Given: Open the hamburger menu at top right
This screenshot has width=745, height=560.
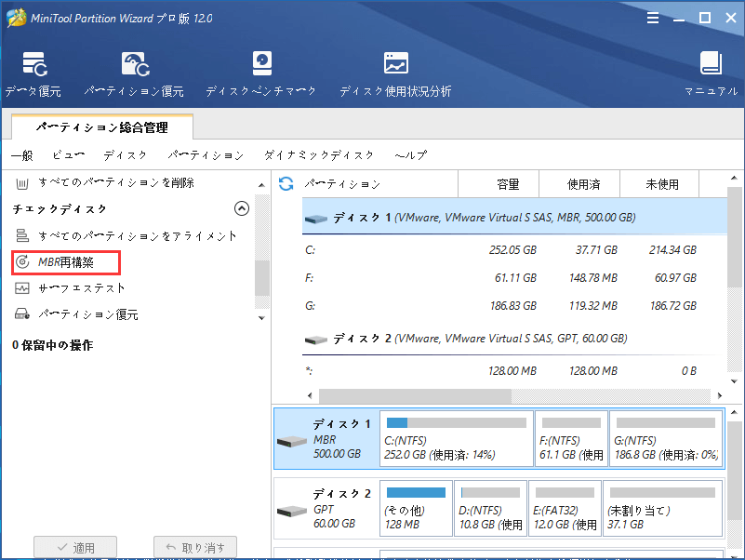Looking at the screenshot, I should tap(652, 17).
